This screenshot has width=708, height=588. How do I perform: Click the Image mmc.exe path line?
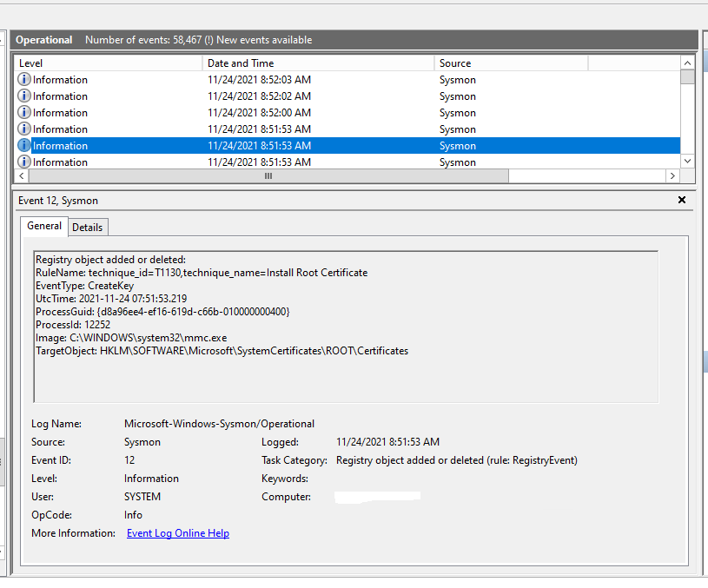click(x=131, y=338)
